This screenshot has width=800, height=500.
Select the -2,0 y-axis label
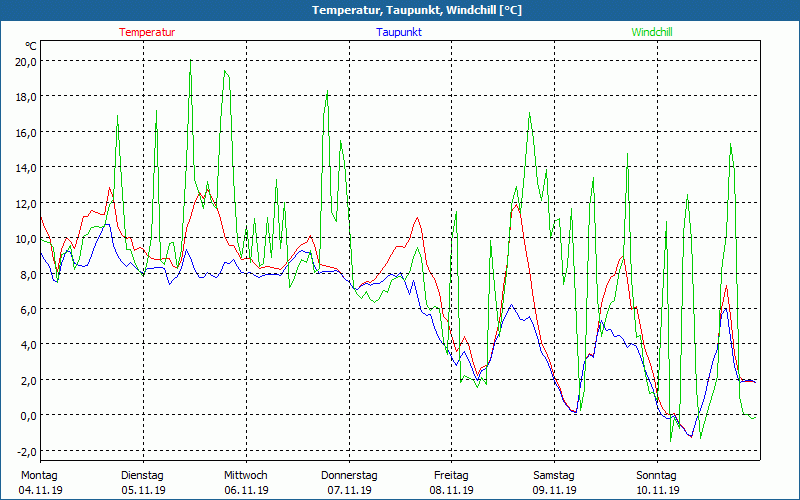(27, 451)
